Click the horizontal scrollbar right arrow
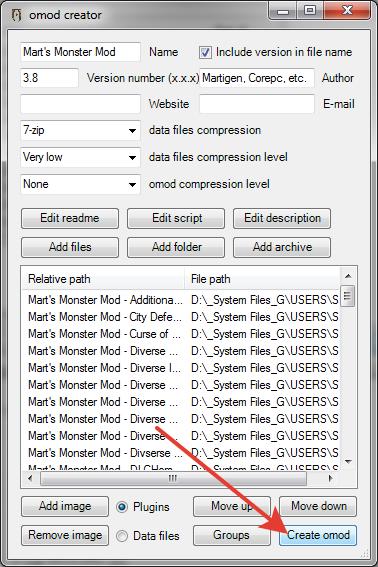This screenshot has width=378, height=567. click(x=330, y=478)
